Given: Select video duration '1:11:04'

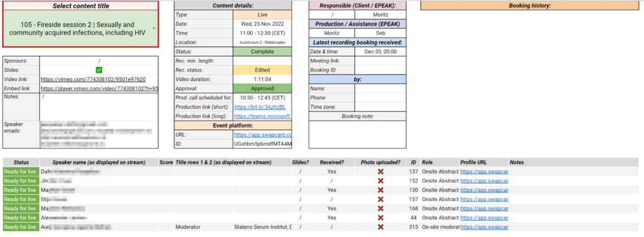Looking at the screenshot, I should click(x=262, y=79).
